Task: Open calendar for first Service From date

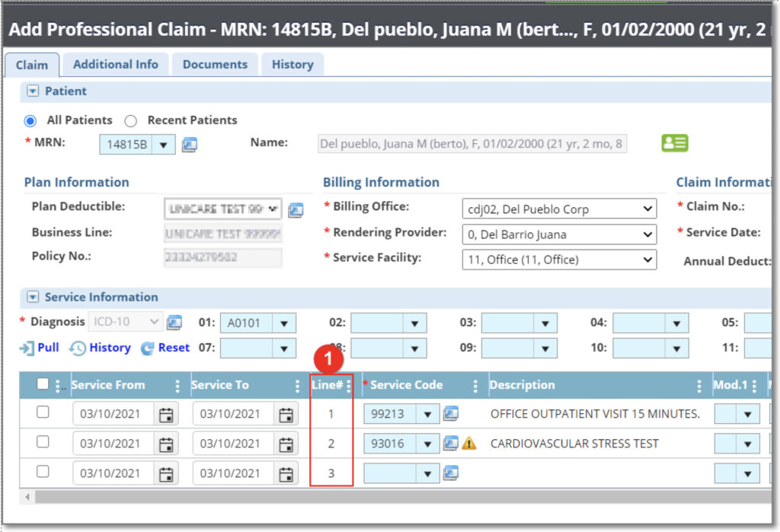Action: tap(166, 415)
